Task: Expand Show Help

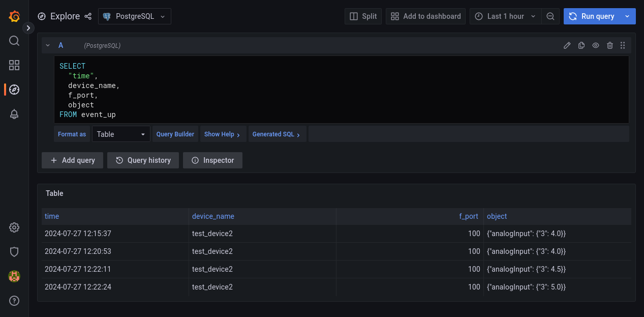Action: pos(223,134)
